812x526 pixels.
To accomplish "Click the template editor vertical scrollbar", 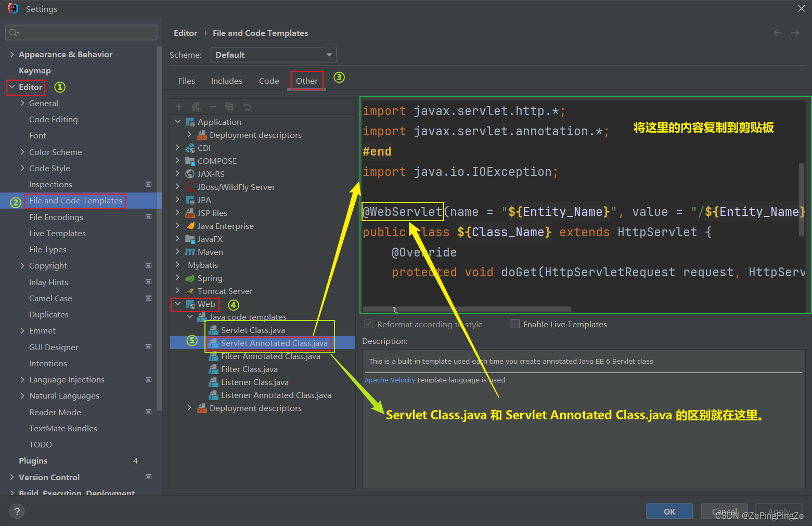I will click(x=802, y=199).
